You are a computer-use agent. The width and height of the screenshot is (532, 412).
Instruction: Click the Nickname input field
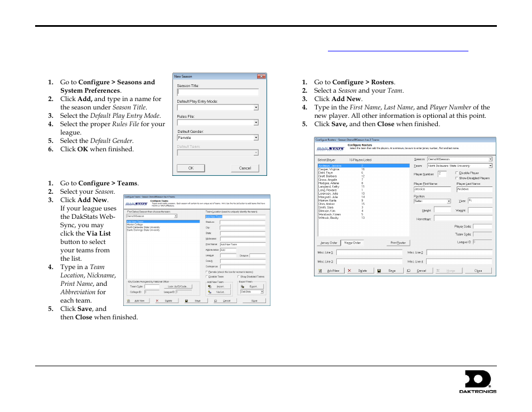tap(243, 239)
